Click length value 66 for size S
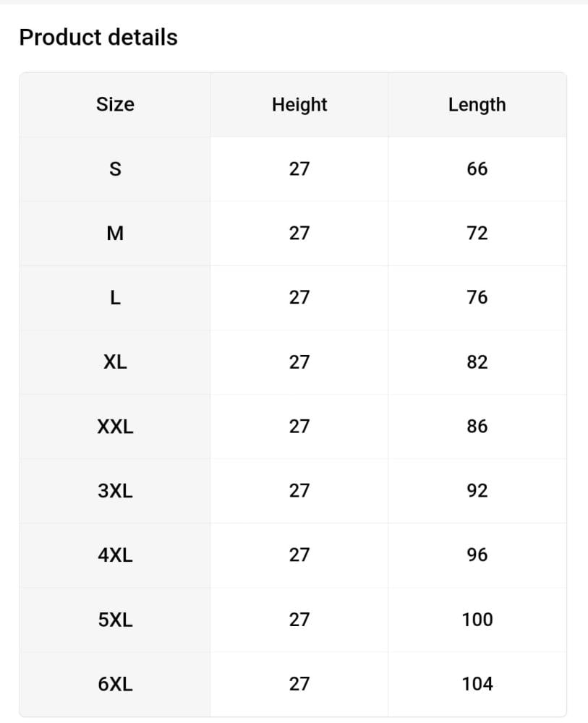588x723 pixels. (477, 169)
